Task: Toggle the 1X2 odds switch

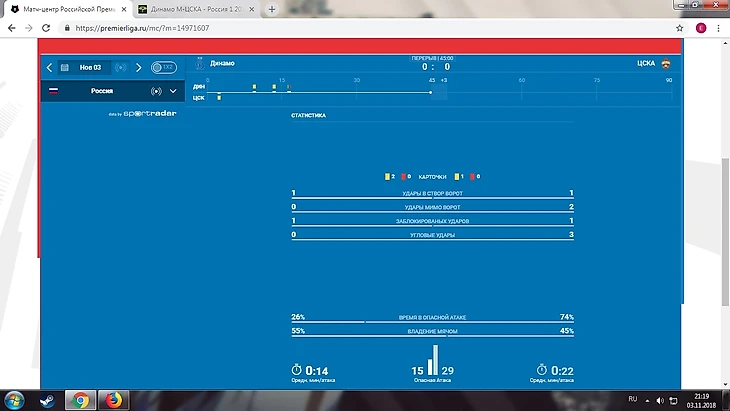Action: click(x=163, y=67)
